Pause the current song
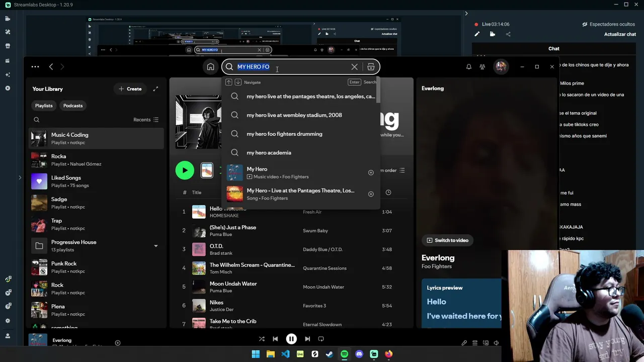 (291, 339)
